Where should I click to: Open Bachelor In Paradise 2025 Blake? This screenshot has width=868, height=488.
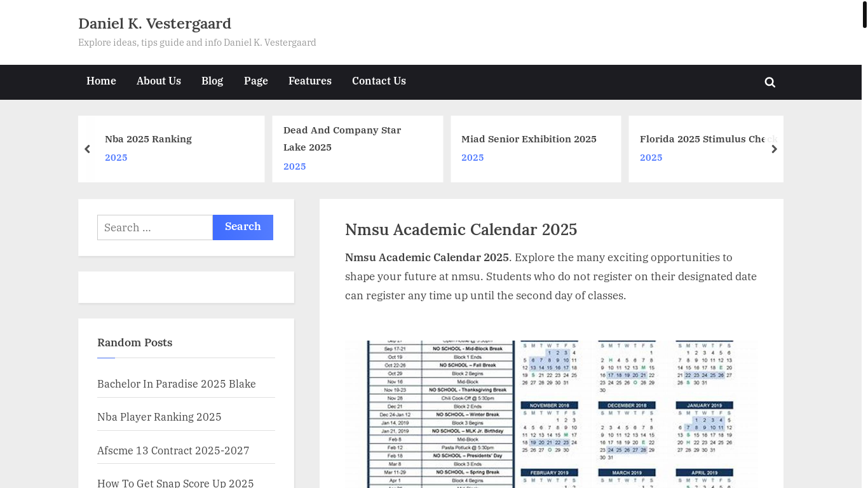tap(177, 384)
